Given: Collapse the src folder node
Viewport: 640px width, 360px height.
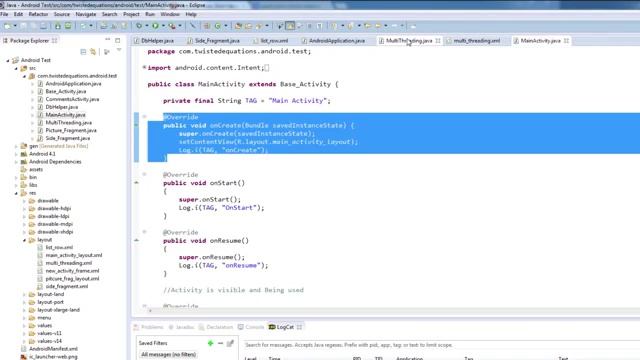Looking at the screenshot, I should pyautogui.click(x=16, y=68).
